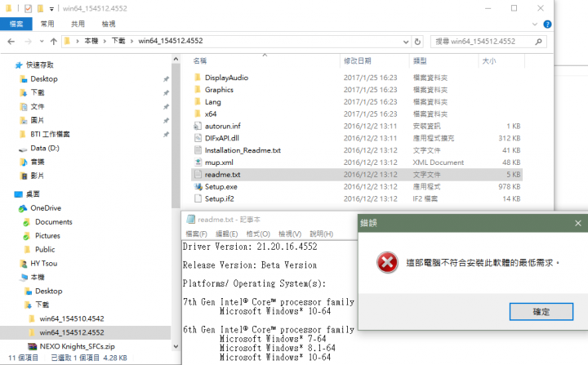The height and width of the screenshot is (365, 588).
Task: Select Documents under OneDrive
Action: pyautogui.click(x=54, y=222)
